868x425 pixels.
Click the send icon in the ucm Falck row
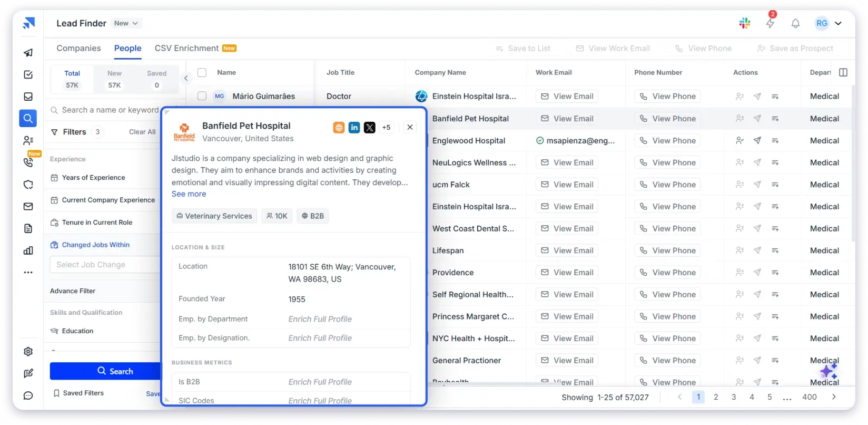click(757, 185)
